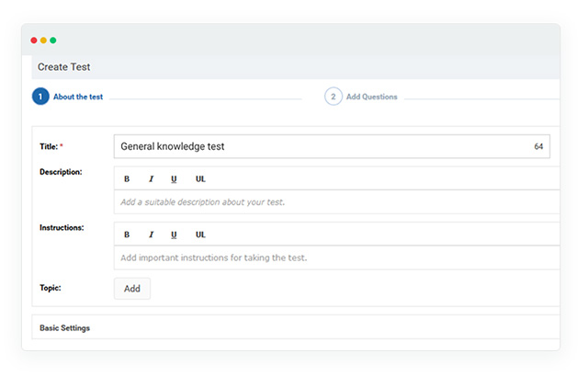Toggle italic in the Description toolbar

coord(151,178)
